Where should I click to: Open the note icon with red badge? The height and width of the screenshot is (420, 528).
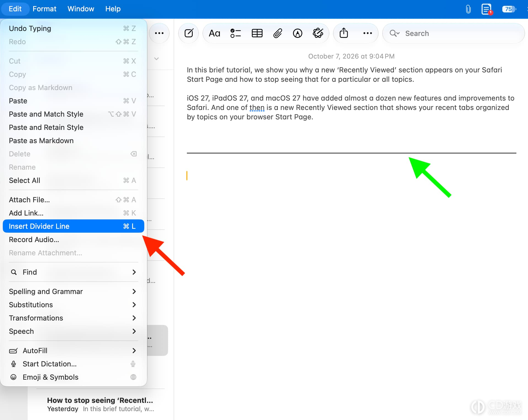(487, 9)
